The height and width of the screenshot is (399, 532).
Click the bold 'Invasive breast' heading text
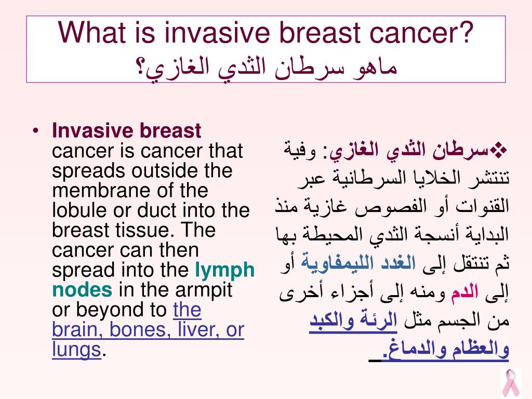[127, 130]
